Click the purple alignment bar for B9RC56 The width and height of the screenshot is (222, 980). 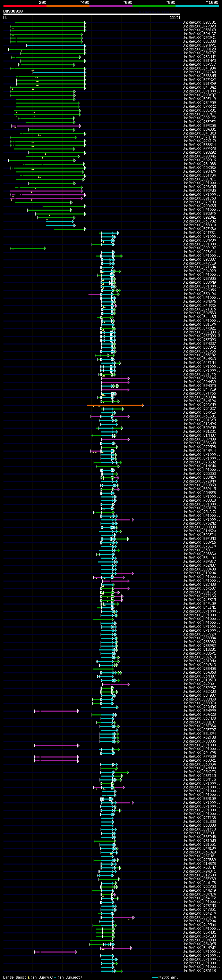click(x=46, y=126)
